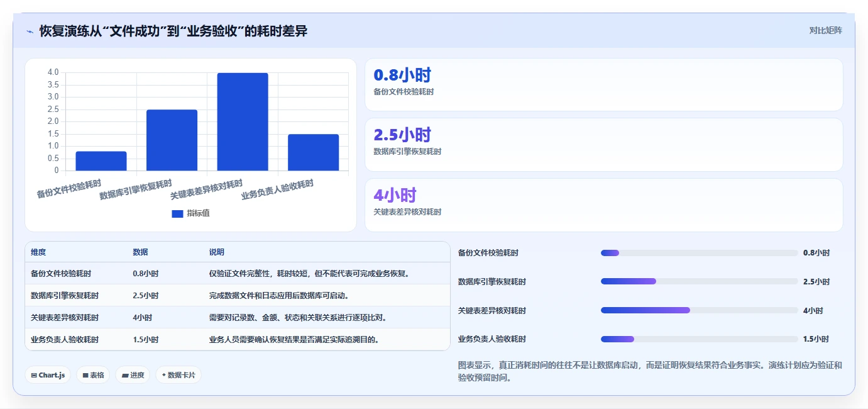Viewport: 868px width, 409px height.
Task: Click the 关键表差异核对耗时 chart bar
Action: 243,121
